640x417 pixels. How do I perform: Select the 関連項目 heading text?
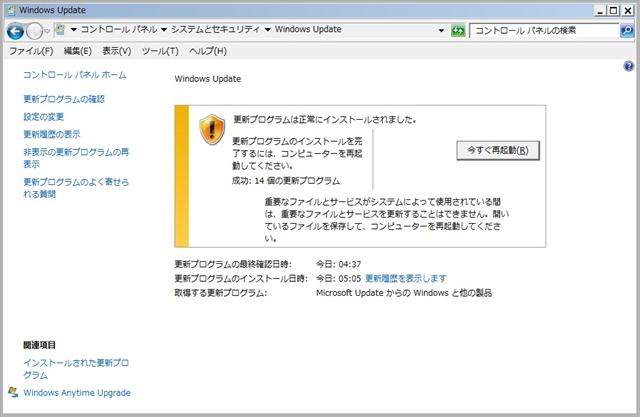39,345
